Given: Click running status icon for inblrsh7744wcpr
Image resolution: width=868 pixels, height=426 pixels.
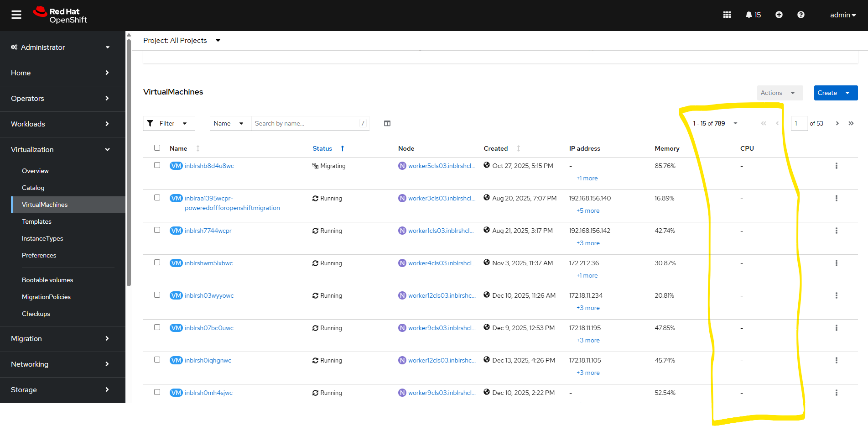Looking at the screenshot, I should tap(315, 231).
